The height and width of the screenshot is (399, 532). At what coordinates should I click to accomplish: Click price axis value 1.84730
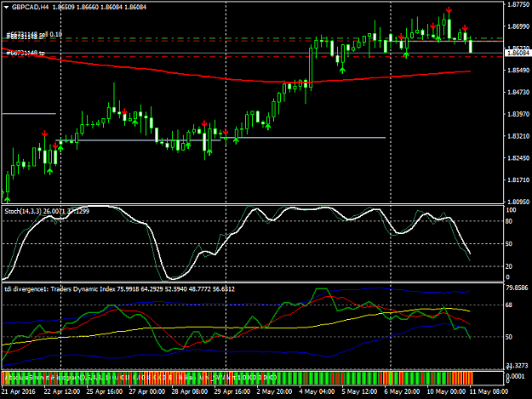point(518,92)
